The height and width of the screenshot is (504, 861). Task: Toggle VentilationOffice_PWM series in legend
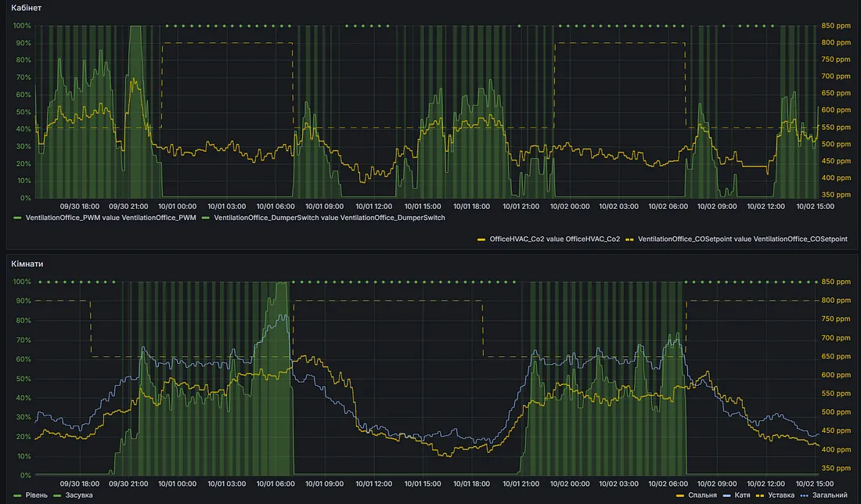111,218
